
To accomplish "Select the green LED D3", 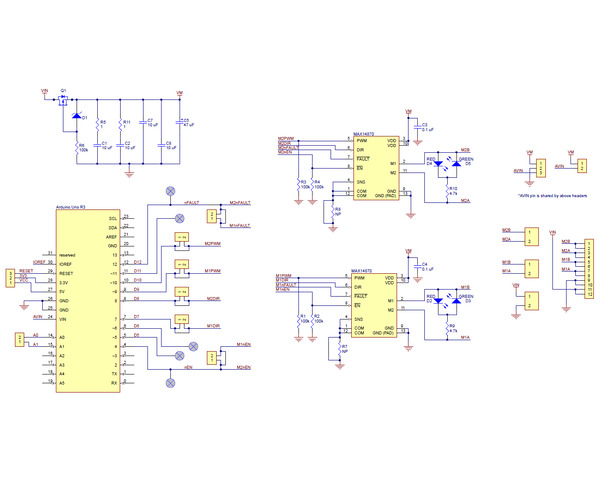I will point(456,301).
